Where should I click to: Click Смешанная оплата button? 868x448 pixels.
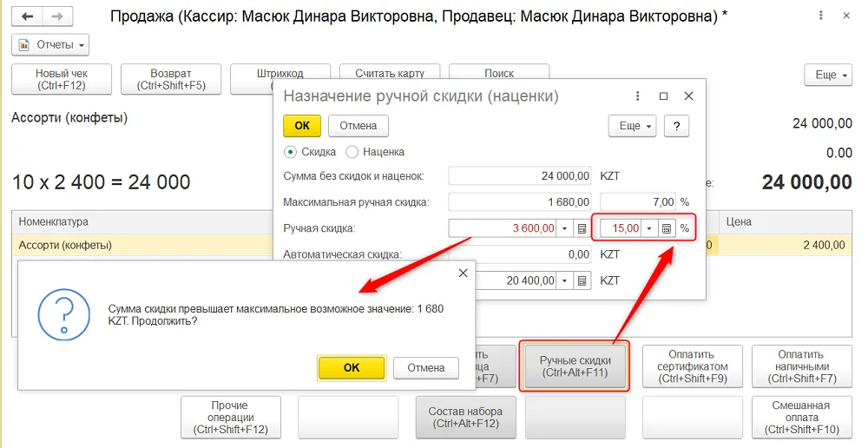point(801,417)
